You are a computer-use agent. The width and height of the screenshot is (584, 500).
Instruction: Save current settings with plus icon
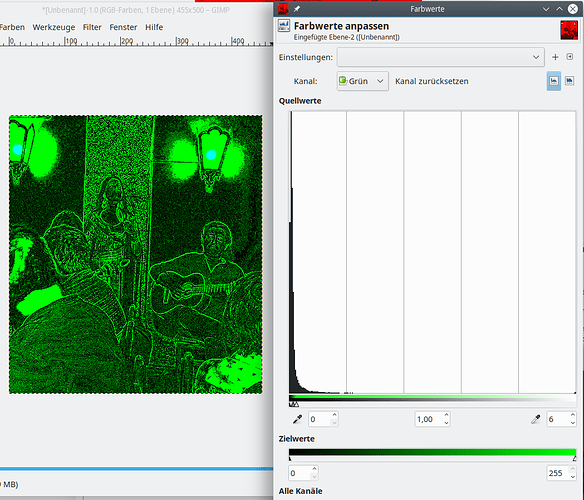[x=555, y=57]
